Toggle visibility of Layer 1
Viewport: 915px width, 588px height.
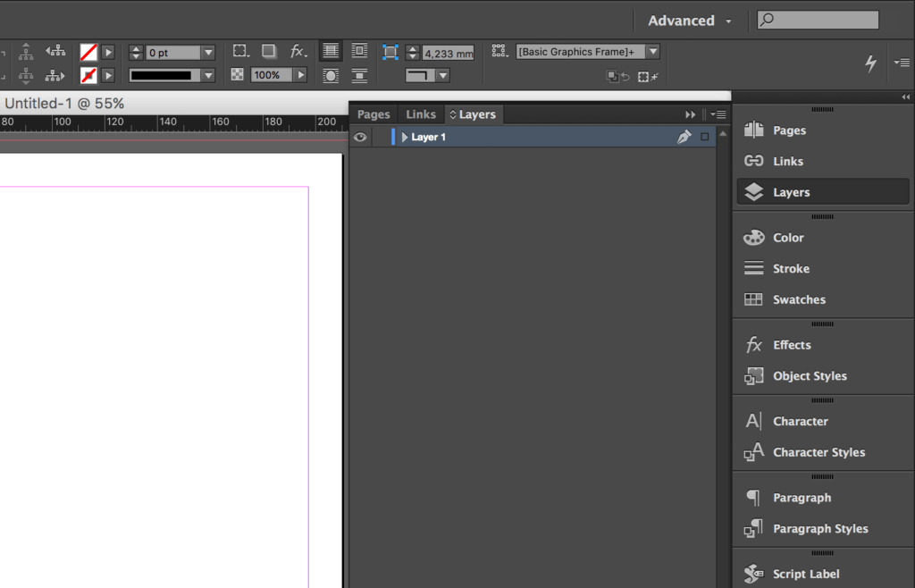pos(360,137)
